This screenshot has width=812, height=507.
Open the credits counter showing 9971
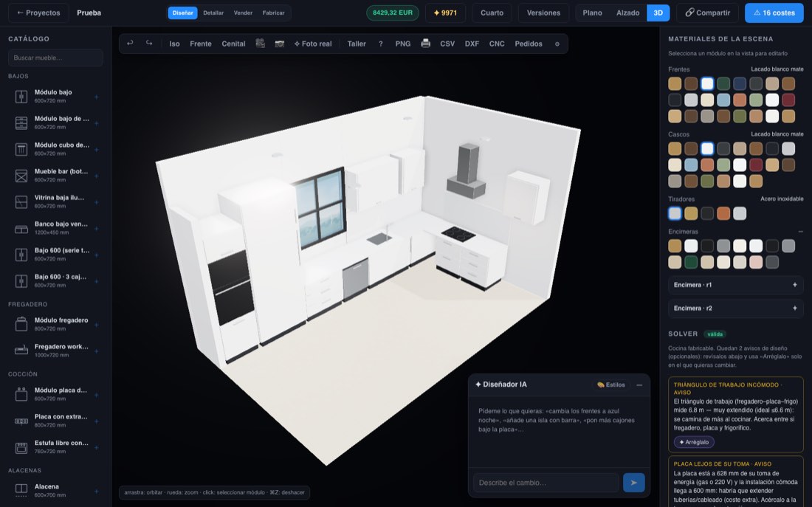click(445, 13)
